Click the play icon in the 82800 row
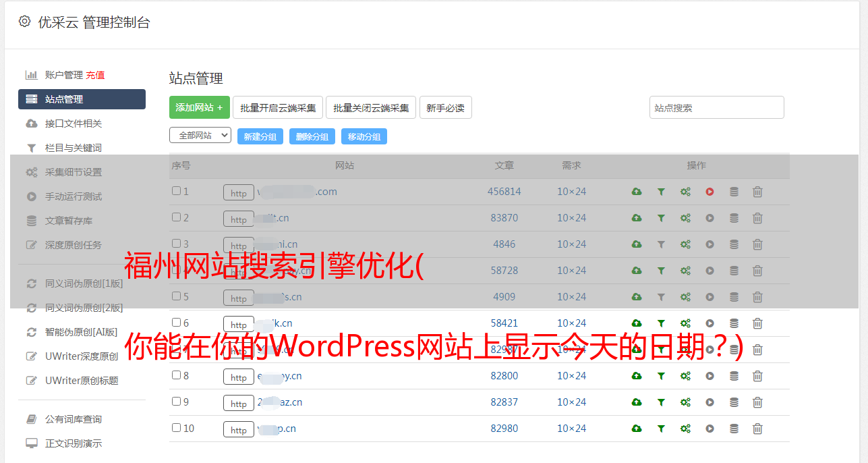 (710, 376)
